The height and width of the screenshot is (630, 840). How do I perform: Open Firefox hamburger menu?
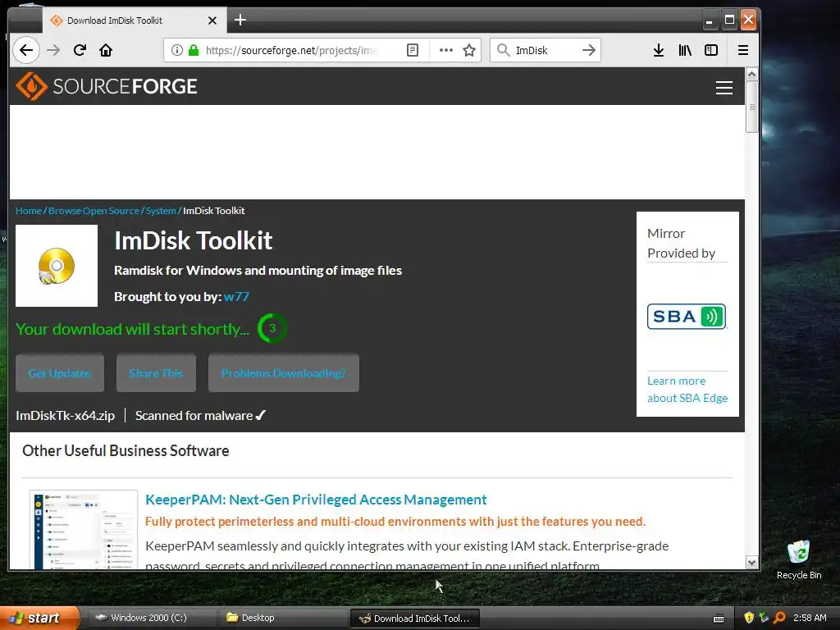[x=743, y=50]
